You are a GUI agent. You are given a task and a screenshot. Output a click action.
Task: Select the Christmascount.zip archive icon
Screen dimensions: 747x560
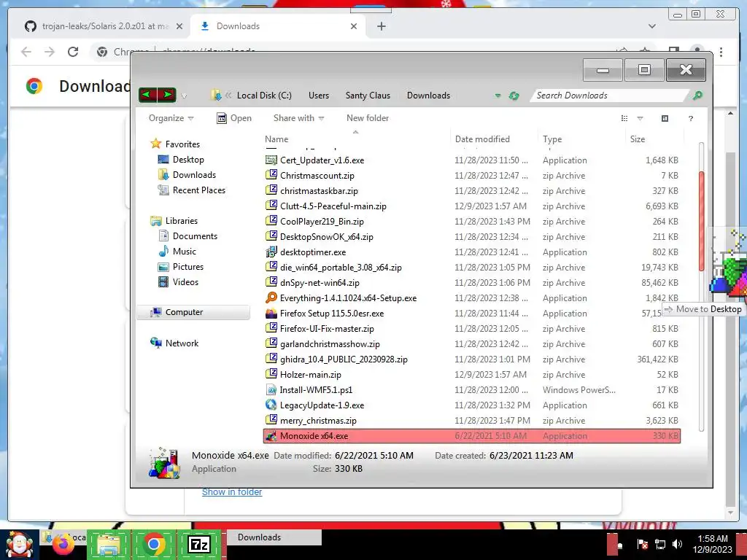271,175
